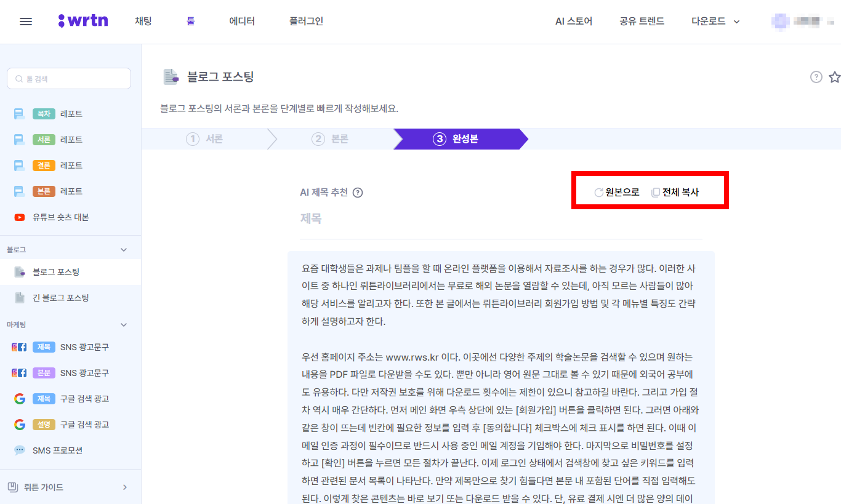Image resolution: width=841 pixels, height=504 pixels.
Task: Collapse the 블로그 section in the sidebar
Action: 123,249
